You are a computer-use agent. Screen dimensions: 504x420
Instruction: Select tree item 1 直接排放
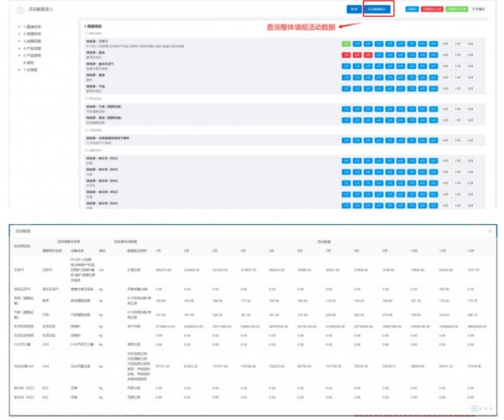click(32, 27)
